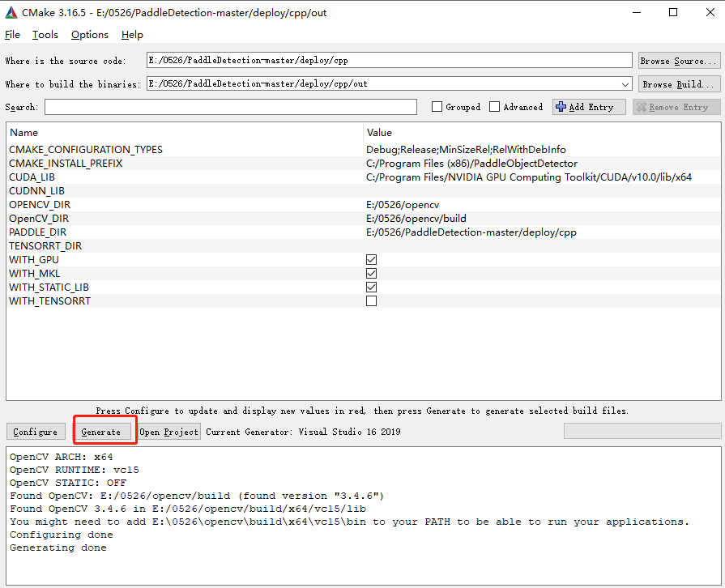Click the source code path field
This screenshot has width=725, height=588.
[x=390, y=60]
